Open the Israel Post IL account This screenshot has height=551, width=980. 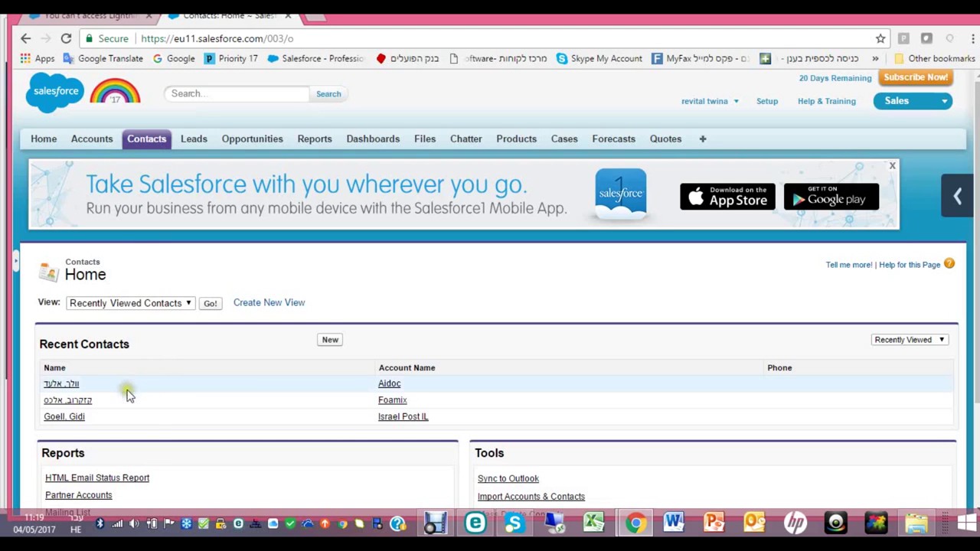(403, 416)
